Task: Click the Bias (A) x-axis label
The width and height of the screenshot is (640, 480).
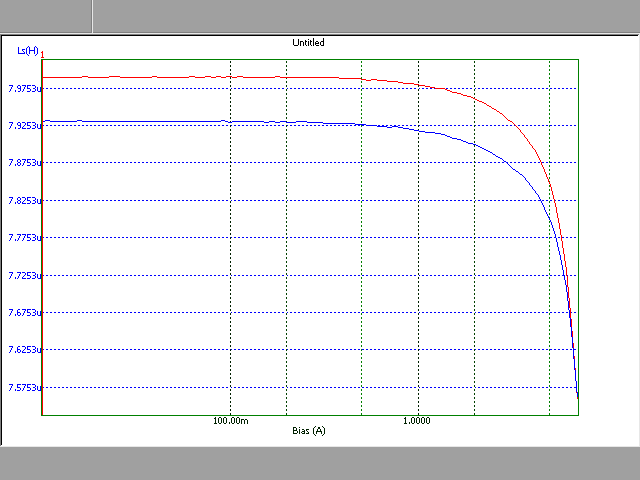Action: (309, 431)
